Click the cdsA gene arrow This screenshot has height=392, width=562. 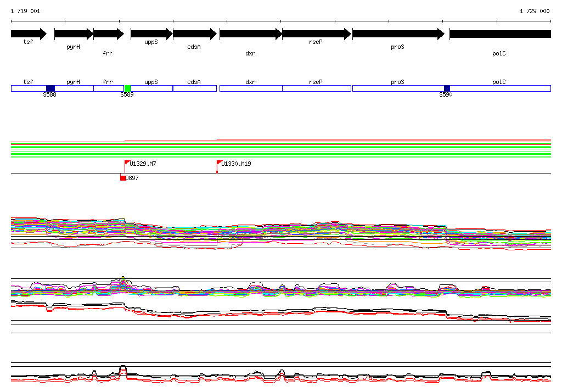click(x=195, y=34)
